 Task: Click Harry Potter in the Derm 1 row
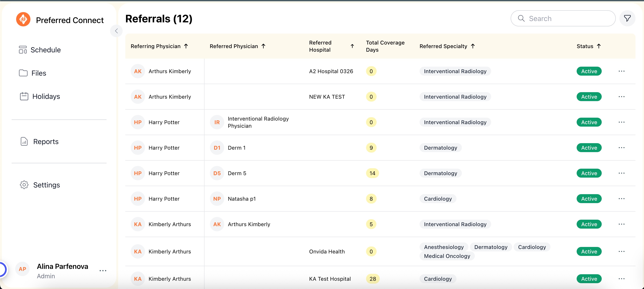164,148
